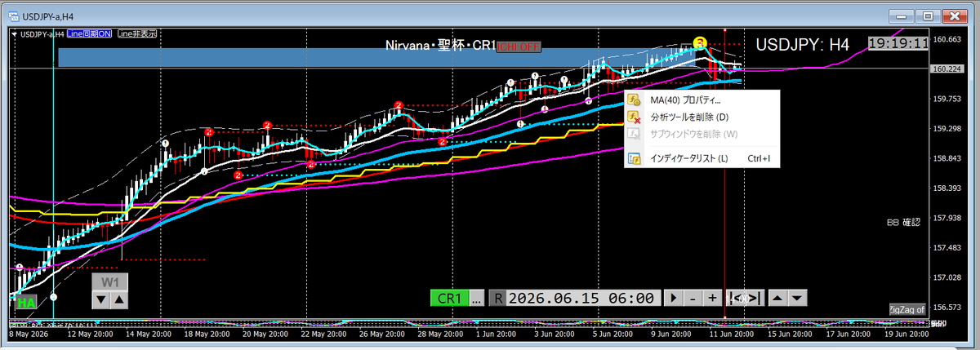Click the down triangle beside playback controls
Image resolution: width=980 pixels, height=350 pixels.
pyautogui.click(x=798, y=298)
